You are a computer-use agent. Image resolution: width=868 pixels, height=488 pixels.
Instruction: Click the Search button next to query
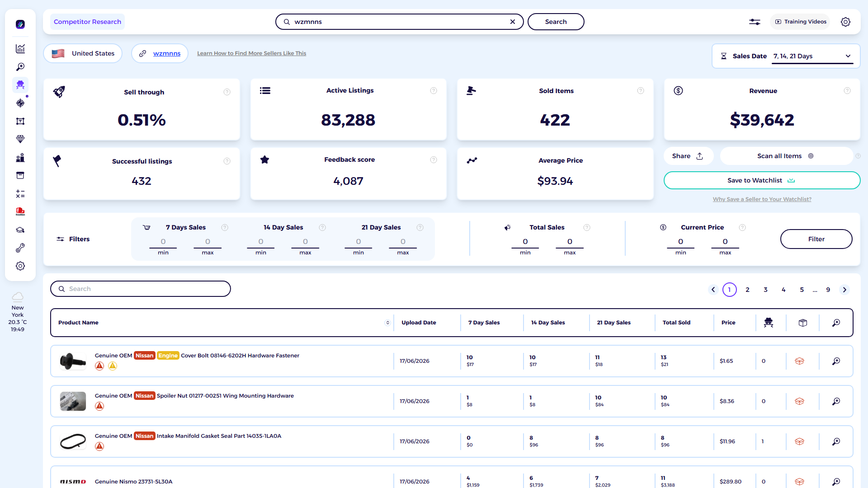tap(556, 22)
